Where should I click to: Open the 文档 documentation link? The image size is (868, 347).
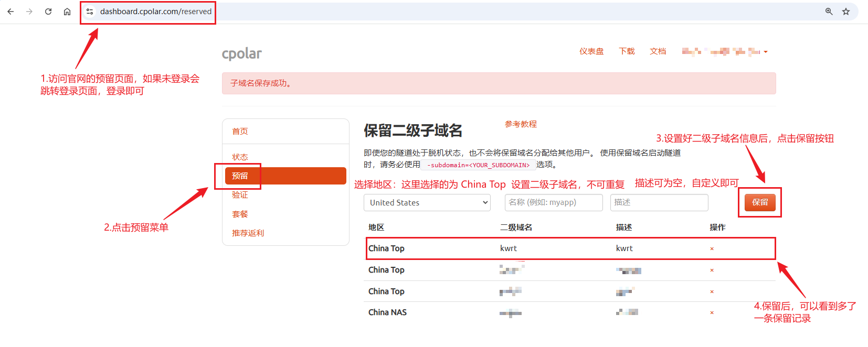(x=658, y=51)
